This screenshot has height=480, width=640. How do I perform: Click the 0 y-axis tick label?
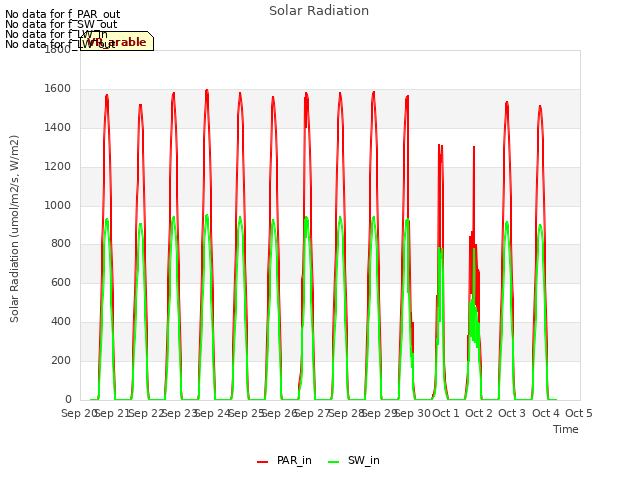(68, 399)
